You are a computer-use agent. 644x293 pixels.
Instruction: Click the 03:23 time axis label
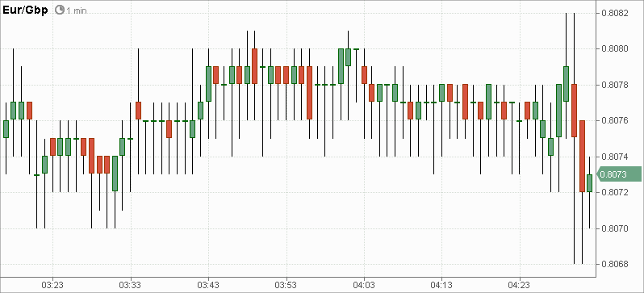[x=52, y=285]
